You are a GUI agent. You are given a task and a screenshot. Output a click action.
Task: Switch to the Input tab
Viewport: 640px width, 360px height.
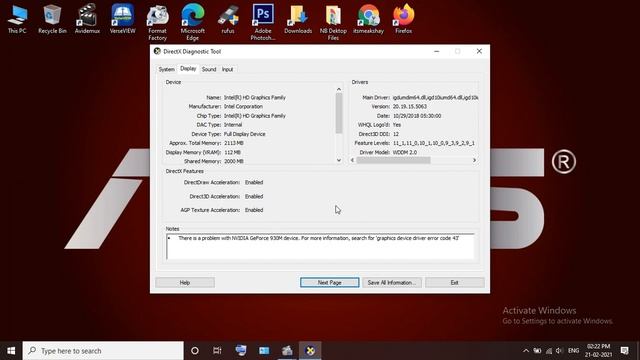pyautogui.click(x=227, y=69)
